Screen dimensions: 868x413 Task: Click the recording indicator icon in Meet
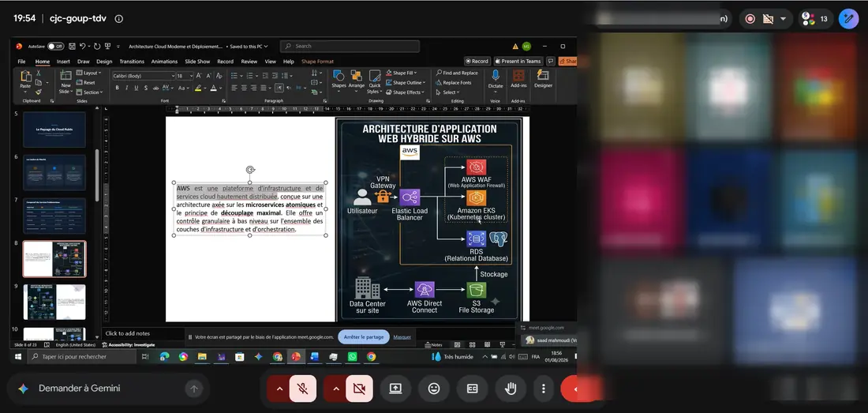(750, 19)
